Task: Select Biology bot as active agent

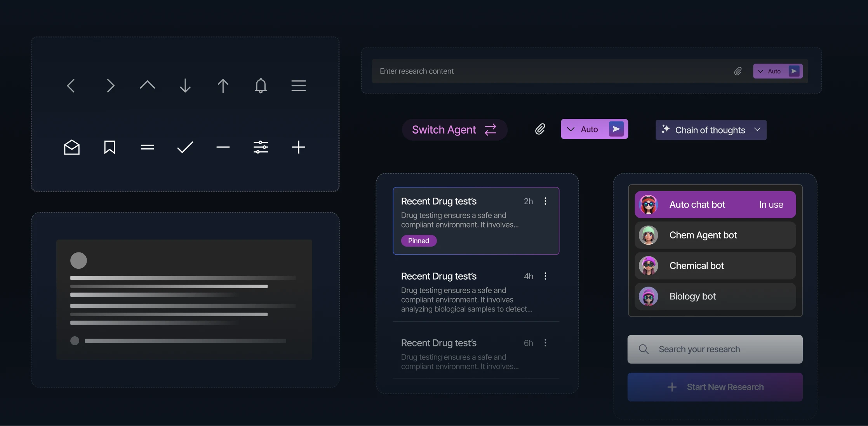Action: tap(715, 296)
